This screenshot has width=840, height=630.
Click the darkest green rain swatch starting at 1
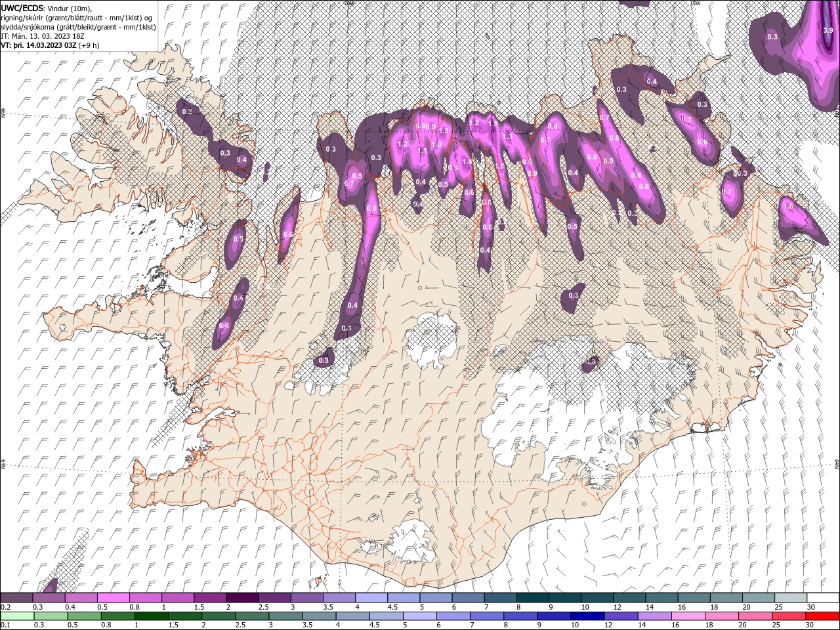tap(151, 616)
